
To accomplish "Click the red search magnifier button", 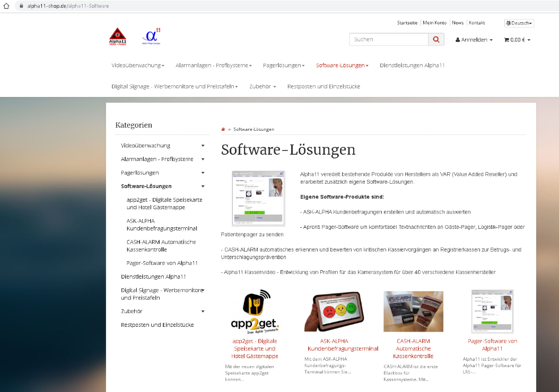I will pos(436,40).
